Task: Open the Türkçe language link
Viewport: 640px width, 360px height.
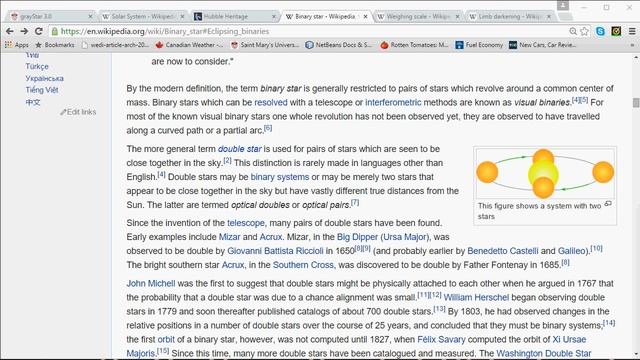Action: [37, 66]
